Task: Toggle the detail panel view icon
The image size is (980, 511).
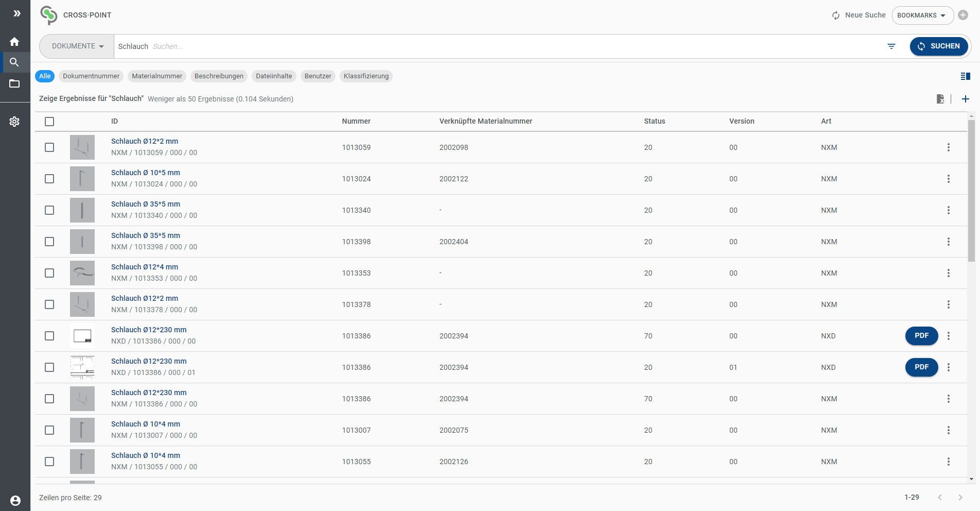Action: click(x=966, y=76)
